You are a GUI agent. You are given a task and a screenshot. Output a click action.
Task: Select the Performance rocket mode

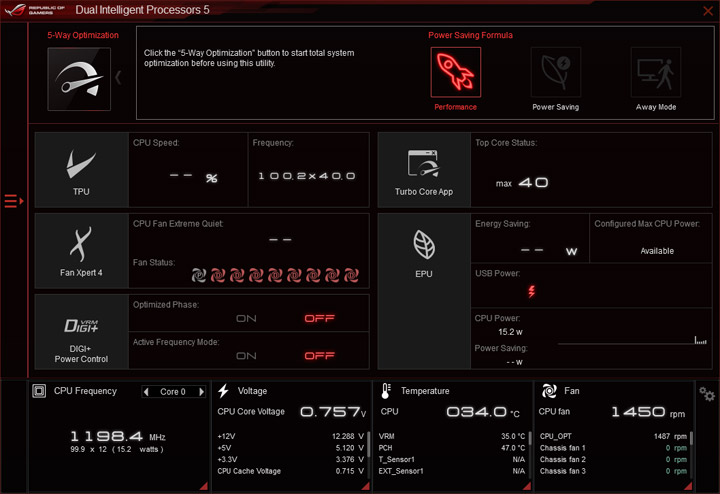point(456,72)
